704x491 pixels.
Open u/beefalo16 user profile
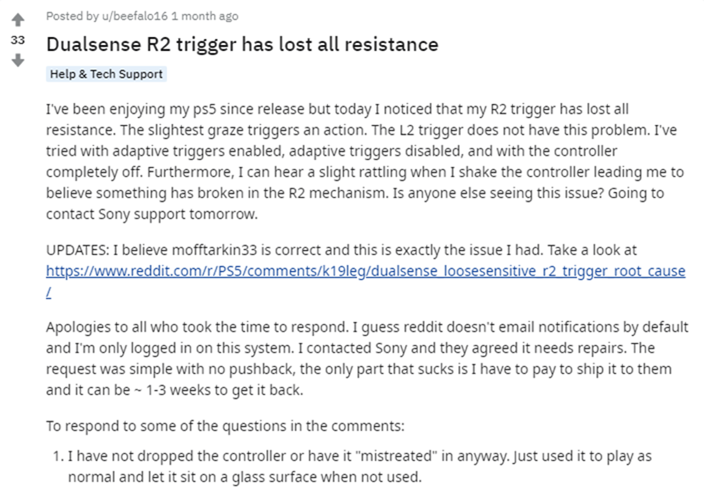click(116, 16)
